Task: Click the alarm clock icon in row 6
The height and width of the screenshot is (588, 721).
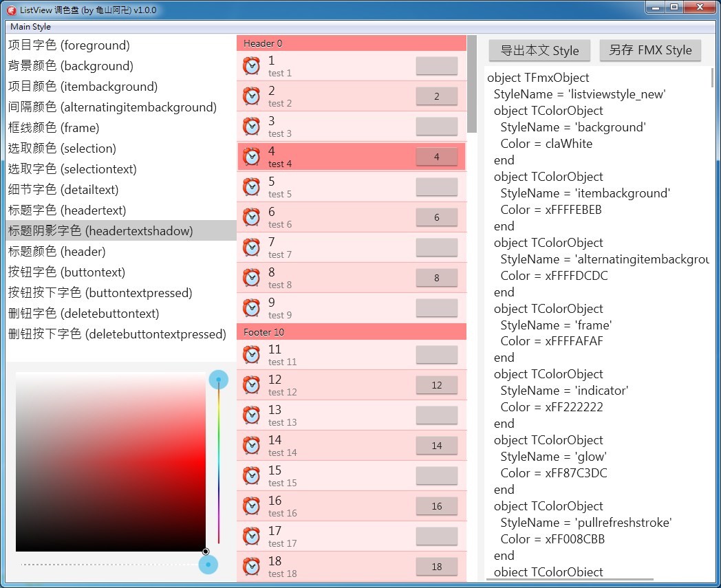Action: pyautogui.click(x=252, y=217)
